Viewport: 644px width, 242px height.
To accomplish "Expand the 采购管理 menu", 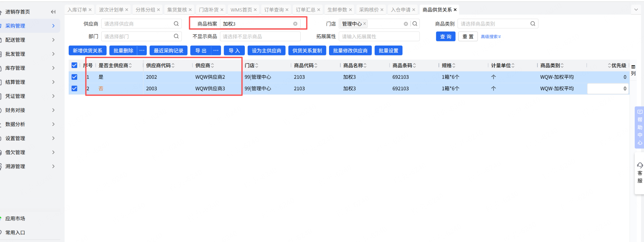I will [x=30, y=26].
